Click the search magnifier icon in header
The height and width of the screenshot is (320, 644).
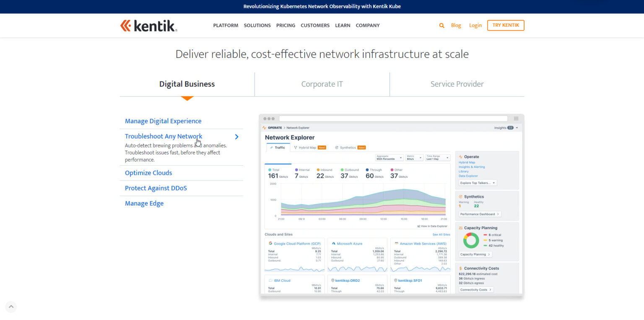[x=441, y=25]
